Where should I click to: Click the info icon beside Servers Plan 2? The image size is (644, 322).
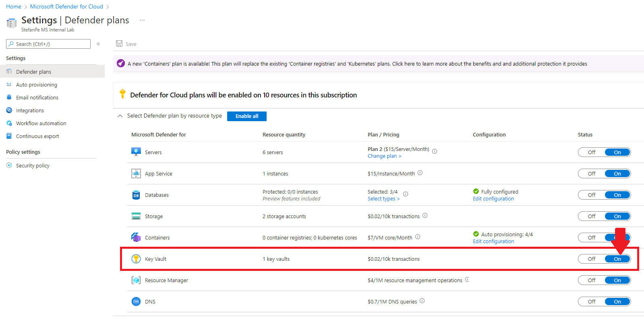tap(435, 151)
